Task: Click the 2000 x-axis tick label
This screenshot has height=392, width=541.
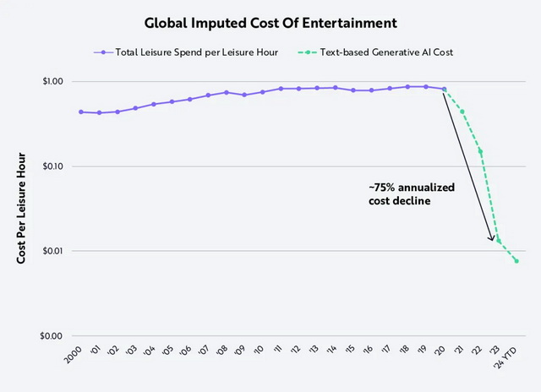Action: click(74, 354)
